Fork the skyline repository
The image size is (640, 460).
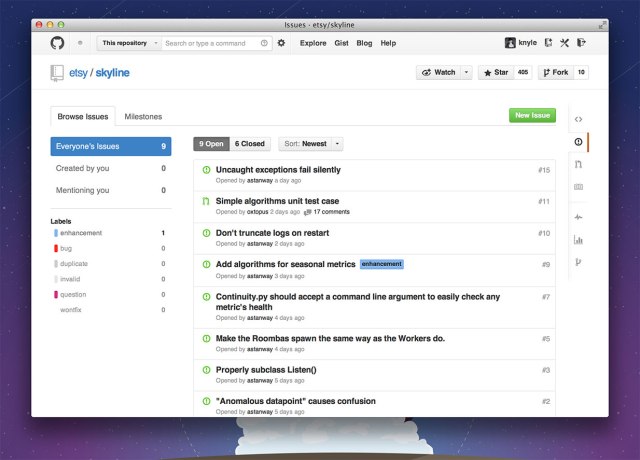coord(556,72)
